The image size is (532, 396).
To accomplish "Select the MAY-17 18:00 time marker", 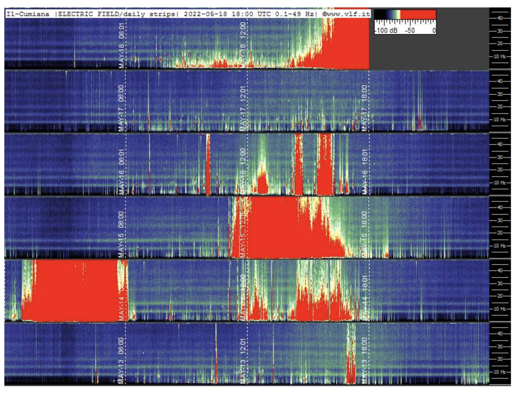I will click(364, 108).
